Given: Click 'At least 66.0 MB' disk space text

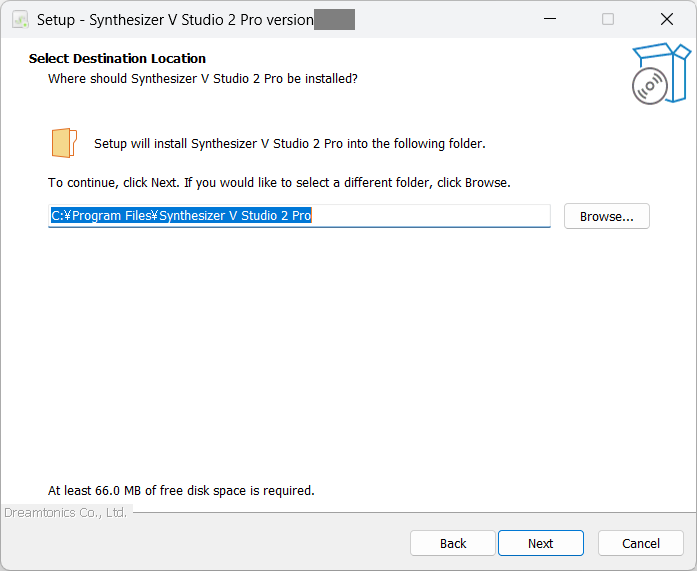Looking at the screenshot, I should pos(181,491).
